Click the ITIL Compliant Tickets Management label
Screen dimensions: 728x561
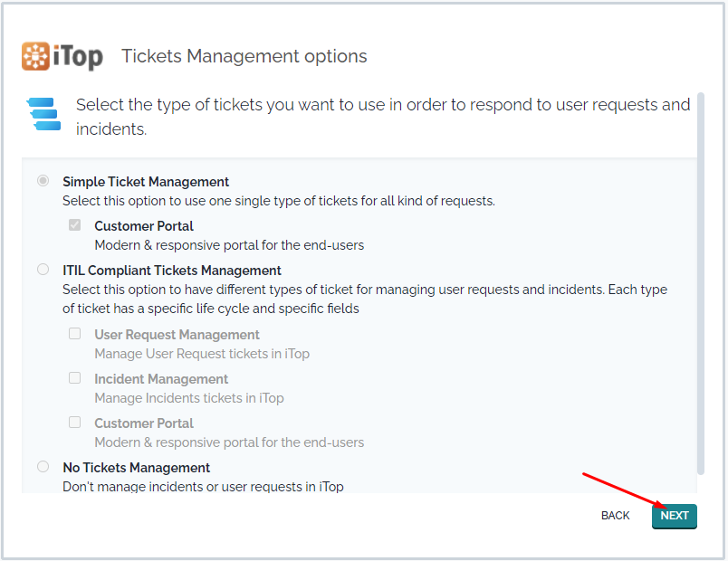172,270
